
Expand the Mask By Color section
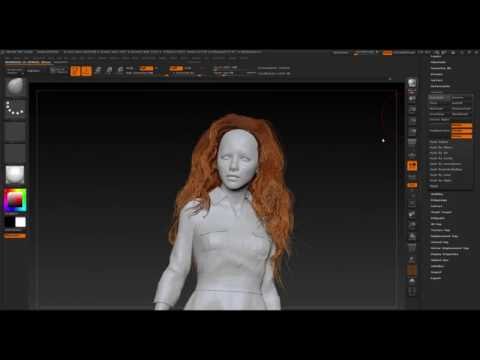pos(440,175)
